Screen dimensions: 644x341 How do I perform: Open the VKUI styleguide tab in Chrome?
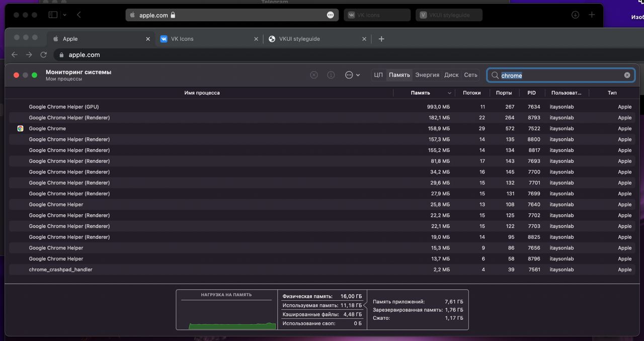pyautogui.click(x=318, y=39)
